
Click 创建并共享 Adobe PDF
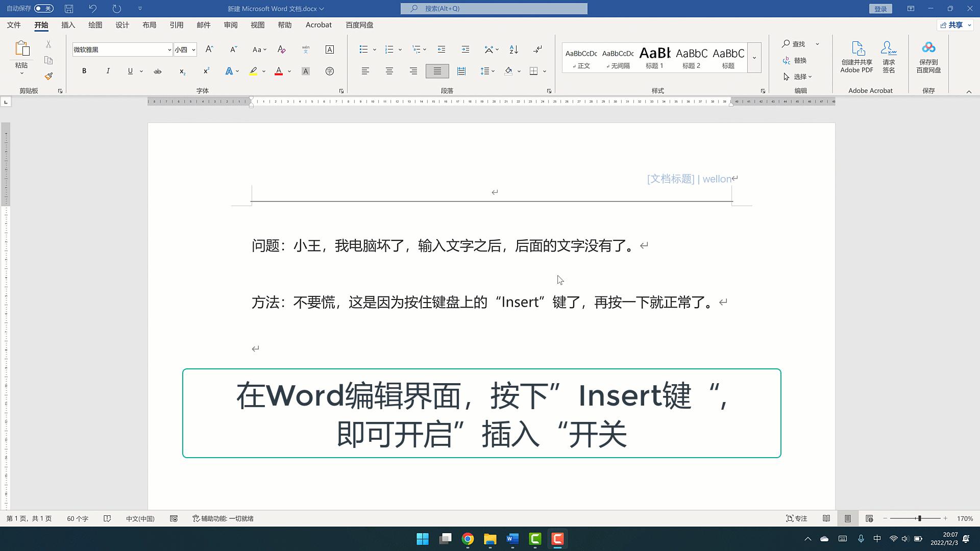856,56
